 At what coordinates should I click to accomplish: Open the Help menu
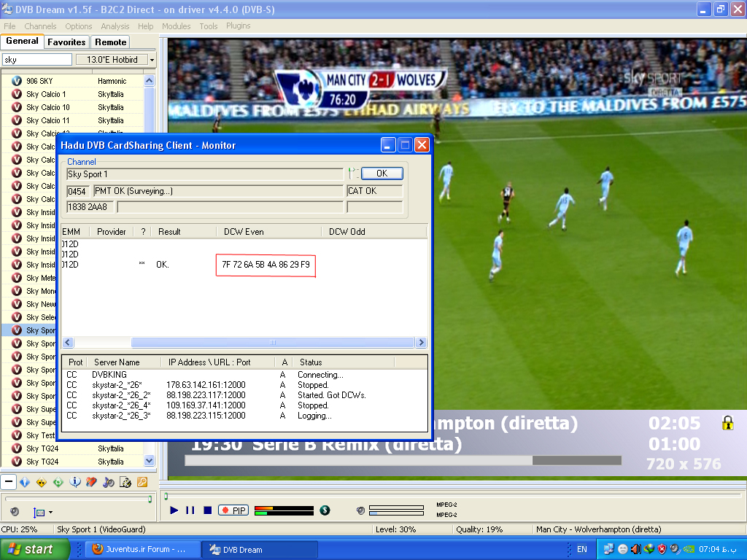pos(146,26)
